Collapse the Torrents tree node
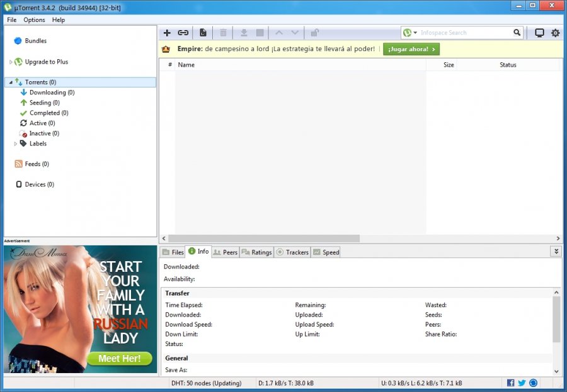Viewport: 567px width, 392px height. pos(11,82)
